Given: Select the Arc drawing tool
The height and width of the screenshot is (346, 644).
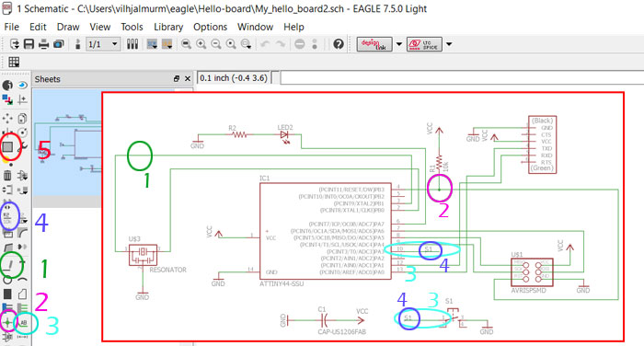Looking at the screenshot, I should tap(23, 281).
